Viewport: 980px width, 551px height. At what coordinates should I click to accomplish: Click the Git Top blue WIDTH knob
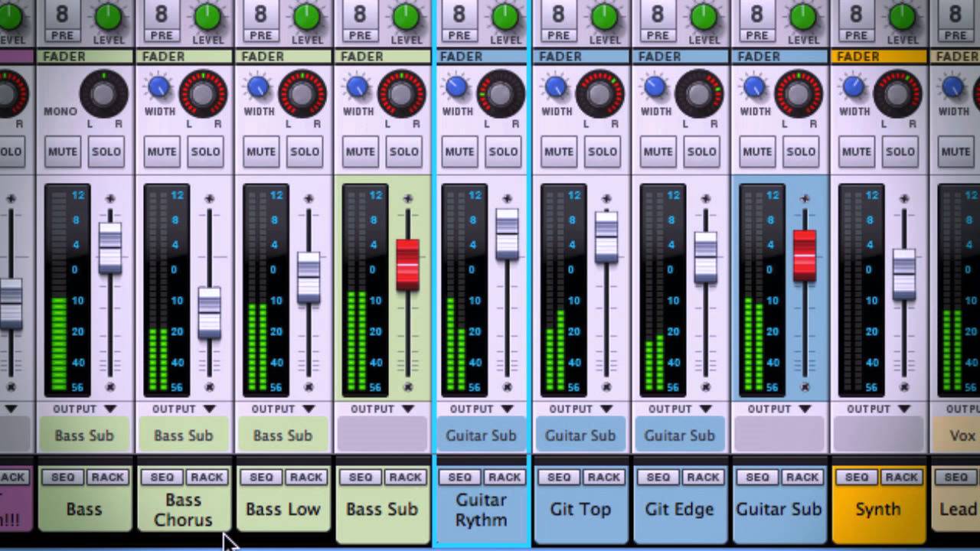pos(555,88)
